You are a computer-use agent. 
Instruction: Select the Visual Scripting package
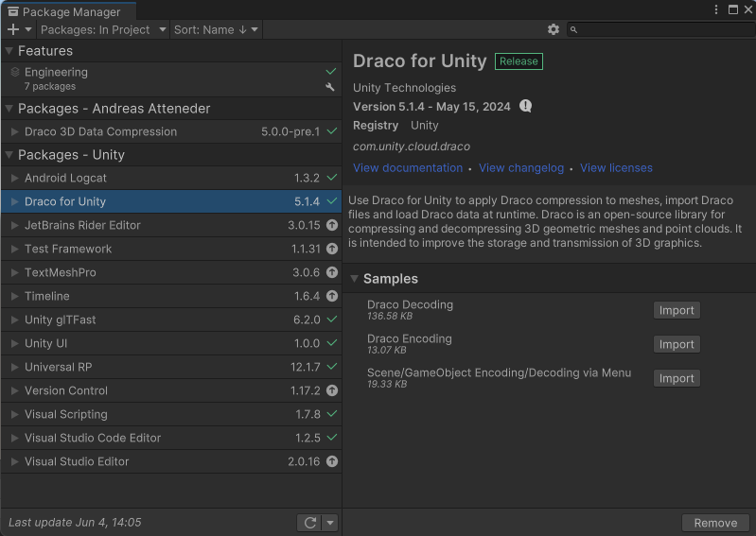[171, 414]
